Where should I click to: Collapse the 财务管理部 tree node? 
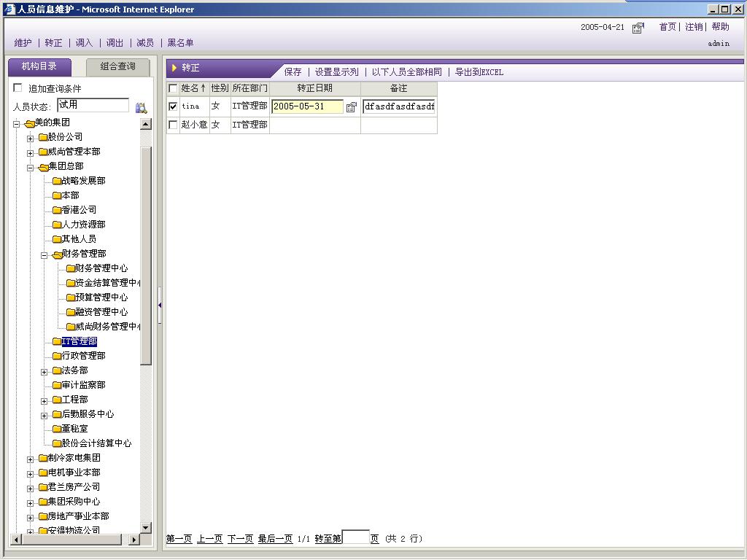pos(44,254)
